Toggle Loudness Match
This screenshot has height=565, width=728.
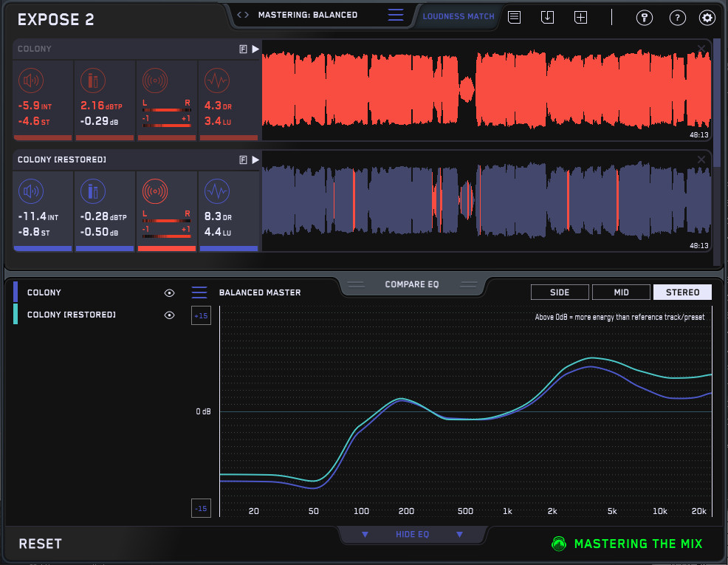459,16
